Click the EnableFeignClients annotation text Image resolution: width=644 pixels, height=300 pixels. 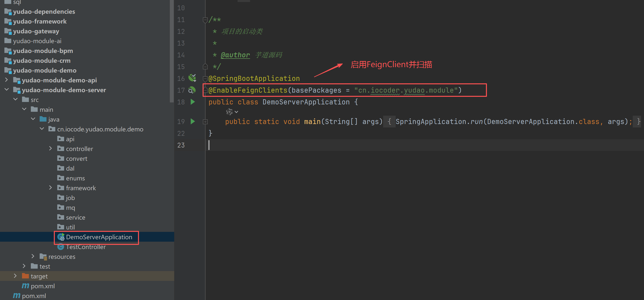(248, 90)
